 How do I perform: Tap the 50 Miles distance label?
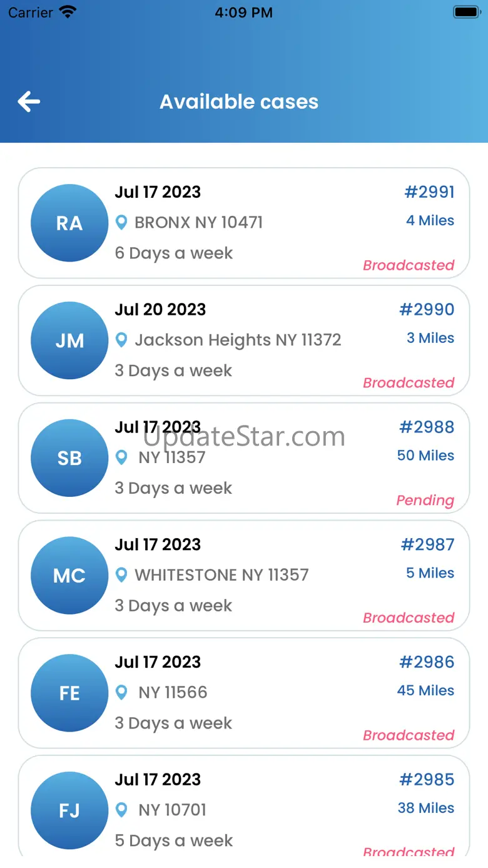click(x=425, y=456)
